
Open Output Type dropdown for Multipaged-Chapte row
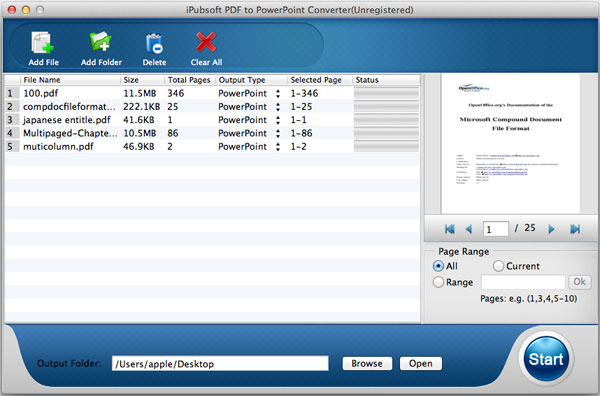pos(278,134)
